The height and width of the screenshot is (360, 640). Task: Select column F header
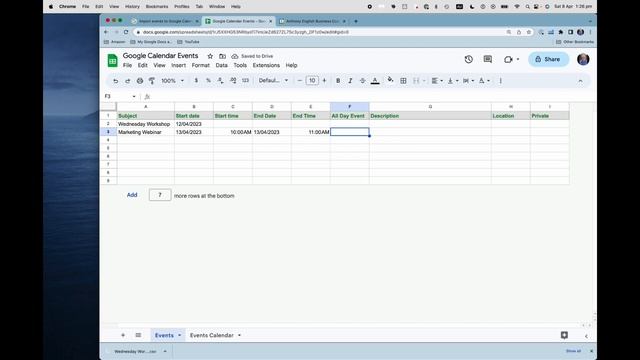click(350, 107)
